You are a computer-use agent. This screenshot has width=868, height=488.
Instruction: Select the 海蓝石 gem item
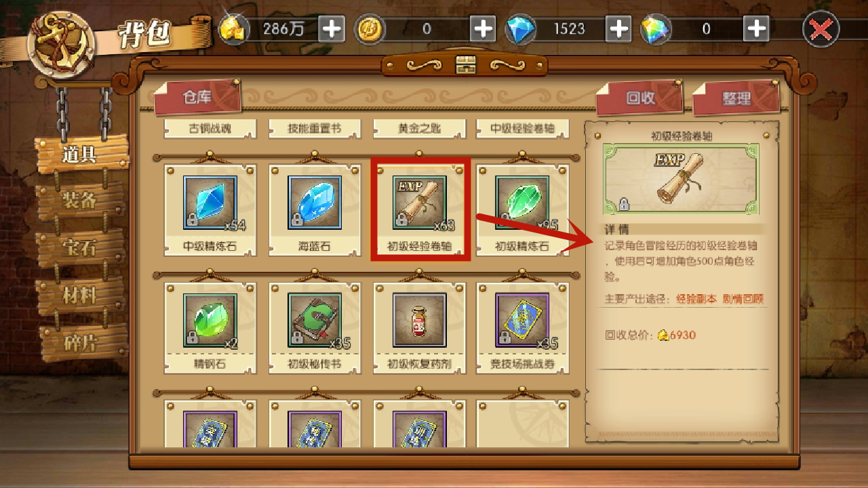point(315,209)
